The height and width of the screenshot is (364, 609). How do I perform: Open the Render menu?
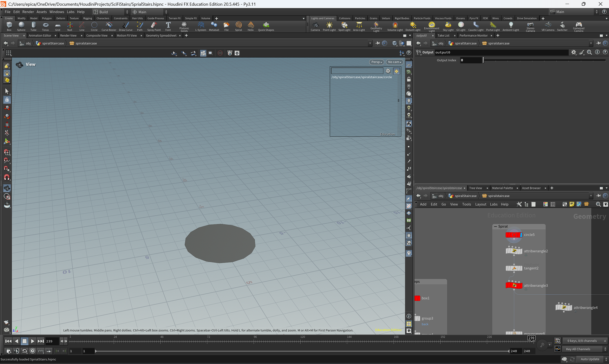[x=28, y=12]
